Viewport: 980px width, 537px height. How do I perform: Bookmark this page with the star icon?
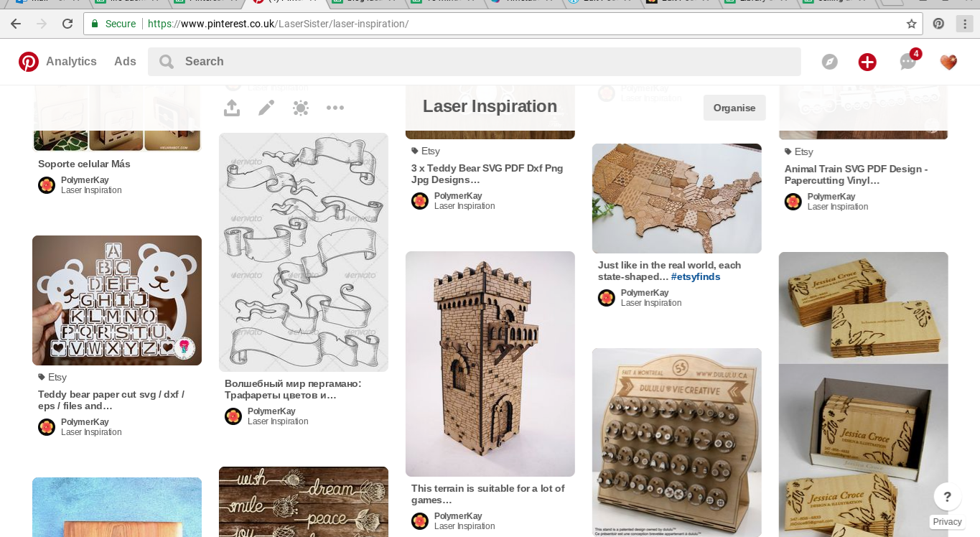coord(912,23)
